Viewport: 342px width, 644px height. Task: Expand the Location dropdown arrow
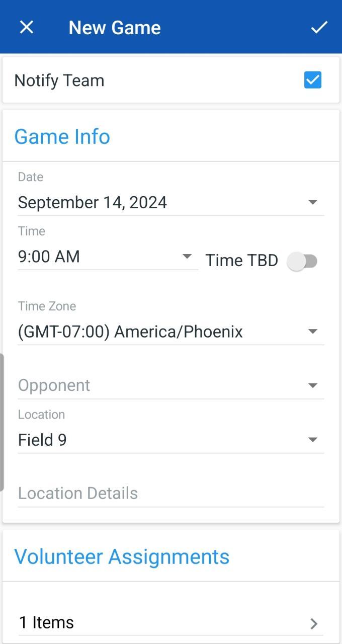pyautogui.click(x=312, y=440)
